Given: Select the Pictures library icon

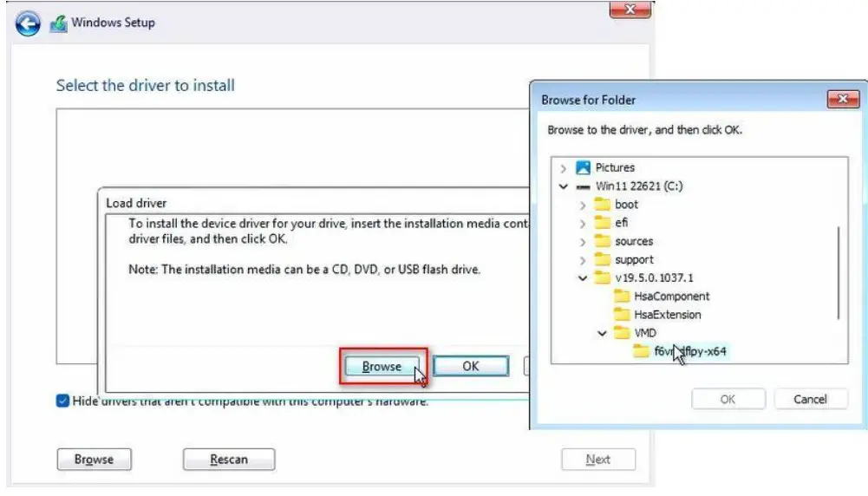Looking at the screenshot, I should [x=583, y=167].
